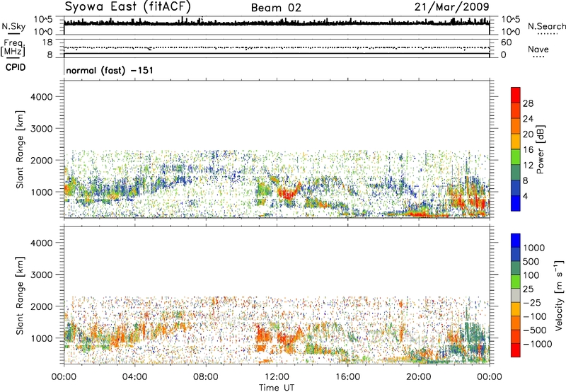Image resolution: width=566 pixels, height=392 pixels.
Task: Click the "-25" label on the Velocity colorbar
Action: coord(531,303)
